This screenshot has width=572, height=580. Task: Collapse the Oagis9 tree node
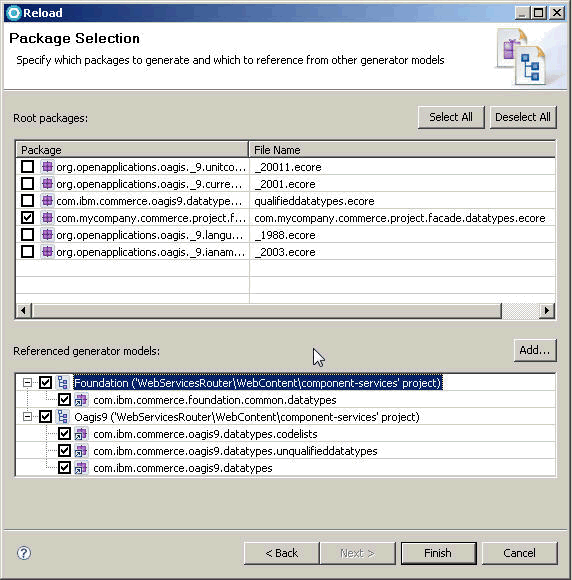(x=27, y=417)
